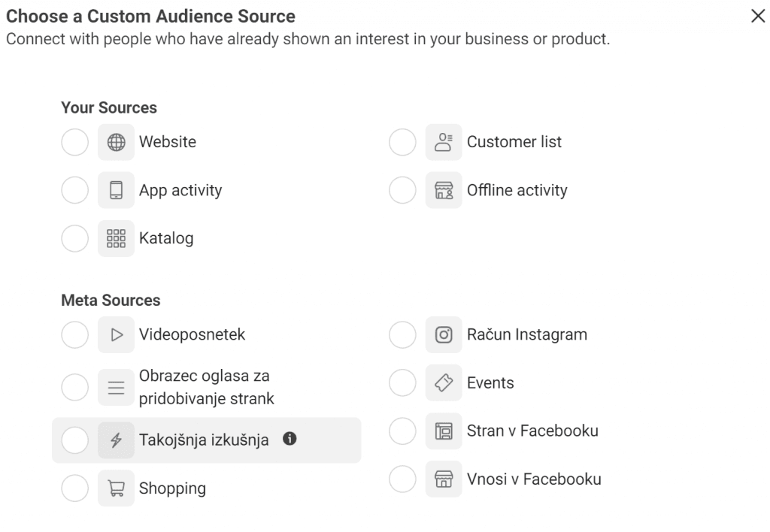The image size is (770, 532).
Task: Select the Website radio button
Action: click(74, 142)
